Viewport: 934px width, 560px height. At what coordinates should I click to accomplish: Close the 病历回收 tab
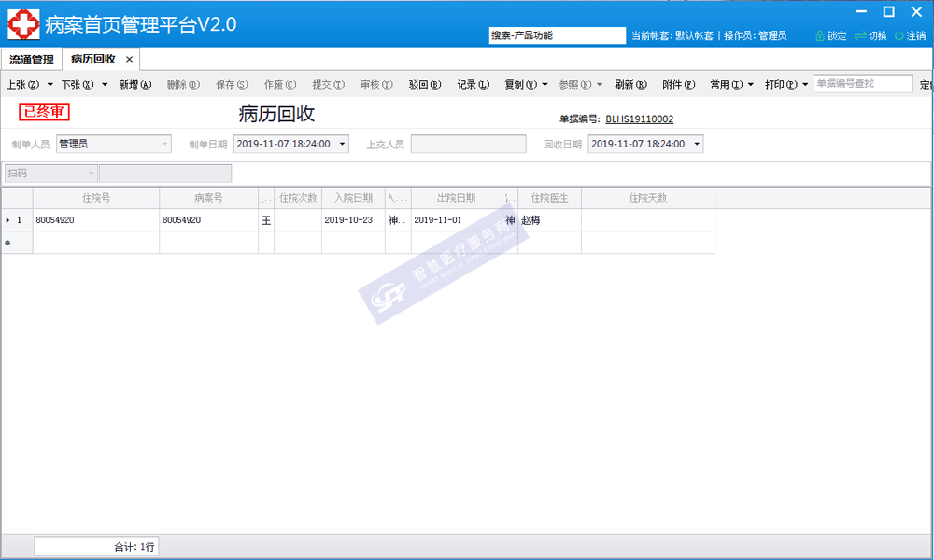(x=130, y=60)
